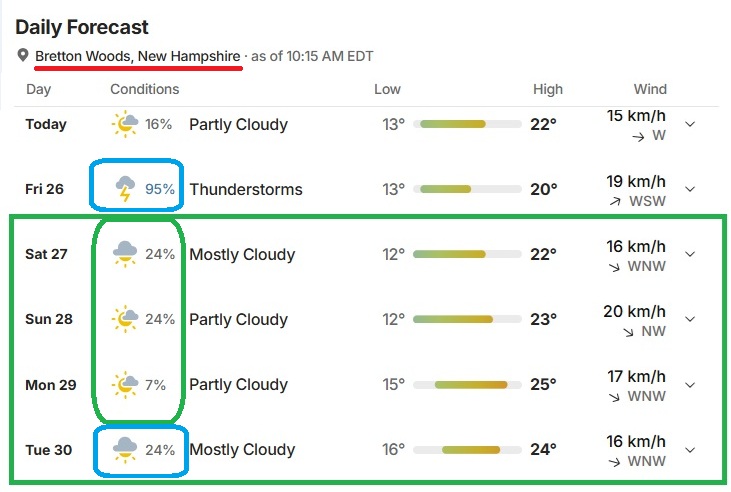Click Today's partly cloudy weather icon
This screenshot has width=731, height=492.
(x=124, y=124)
